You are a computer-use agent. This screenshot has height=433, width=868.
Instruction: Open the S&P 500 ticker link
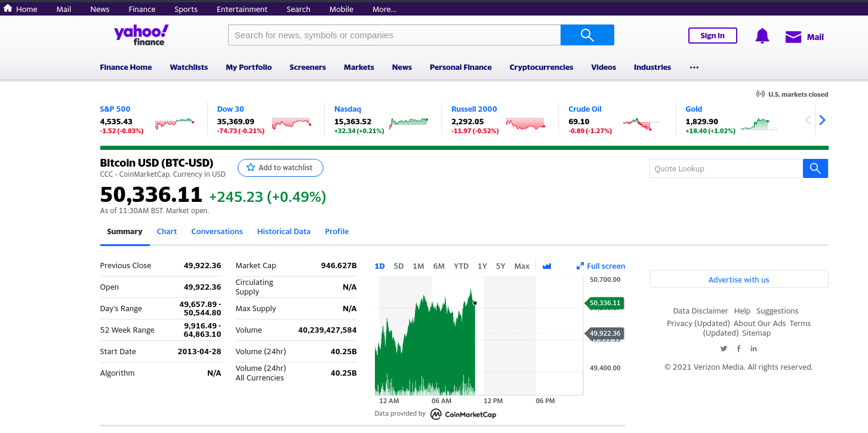[115, 109]
